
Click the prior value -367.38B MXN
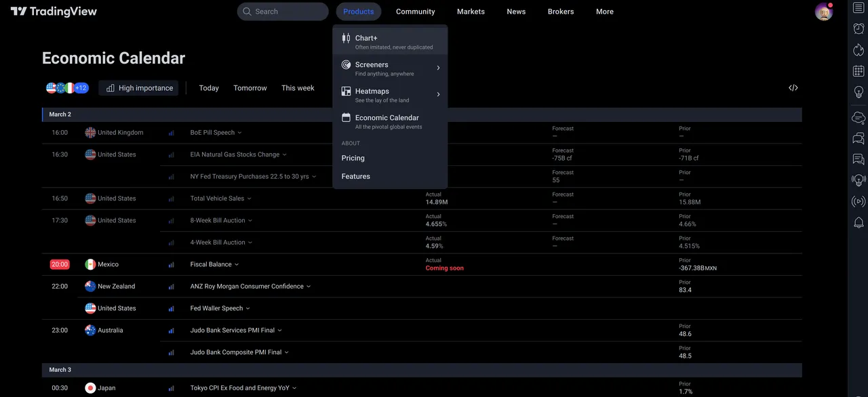pos(698,268)
